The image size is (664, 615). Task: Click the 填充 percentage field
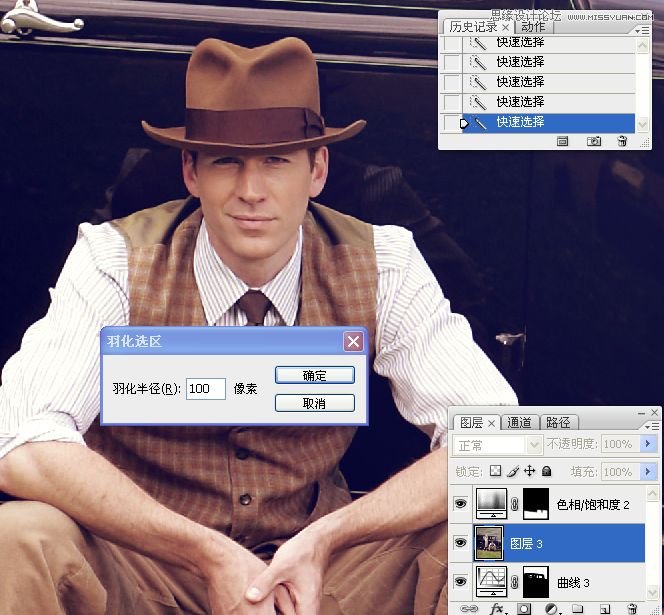click(620, 472)
